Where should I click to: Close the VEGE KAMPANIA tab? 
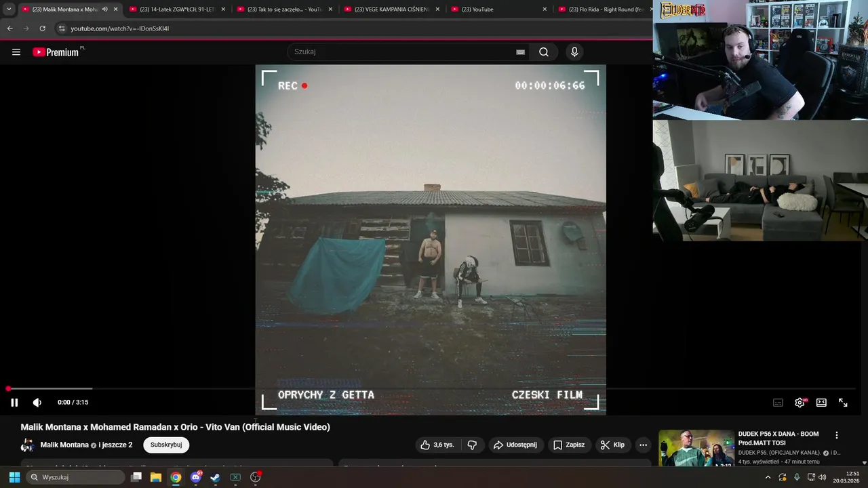coord(437,9)
